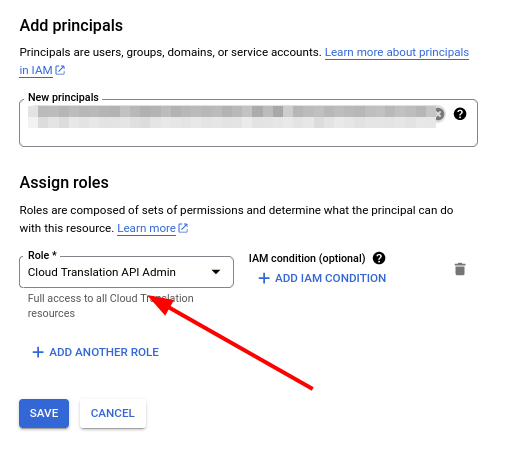
Task: Click the external link icon beside 'in IAM'
Action: pos(60,70)
